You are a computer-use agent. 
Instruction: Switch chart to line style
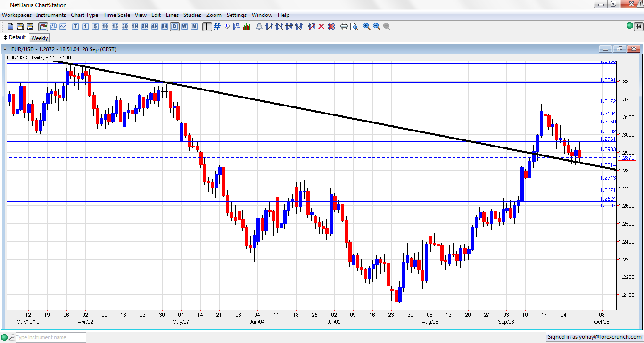click(x=62, y=26)
